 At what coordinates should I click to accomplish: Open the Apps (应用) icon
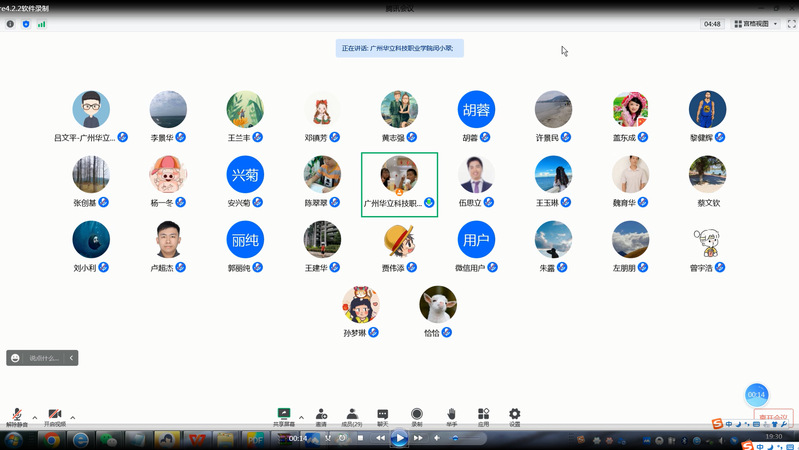point(483,415)
